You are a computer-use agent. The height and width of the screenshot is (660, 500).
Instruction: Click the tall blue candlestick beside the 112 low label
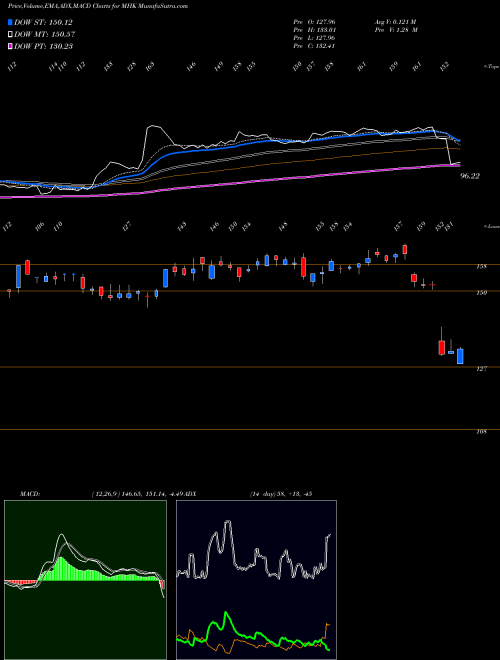(19, 277)
